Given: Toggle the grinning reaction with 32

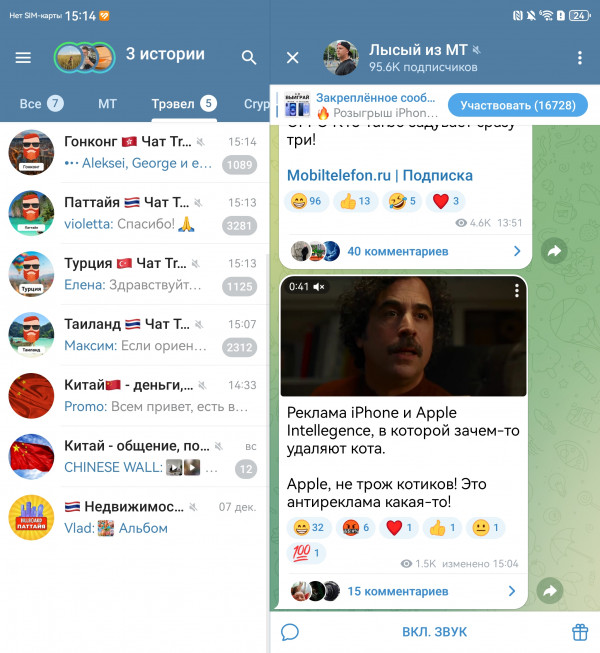Looking at the screenshot, I should tap(309, 528).
